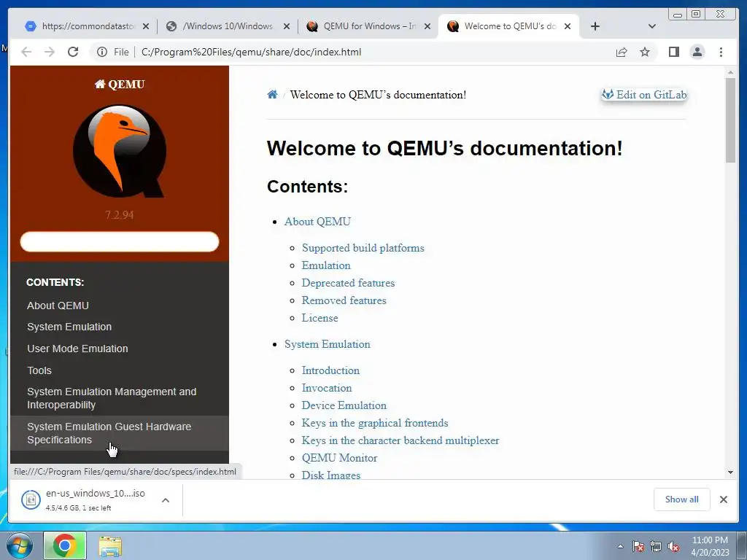Open the Emulation link
Viewport: 747px width, 560px height.
pos(326,265)
